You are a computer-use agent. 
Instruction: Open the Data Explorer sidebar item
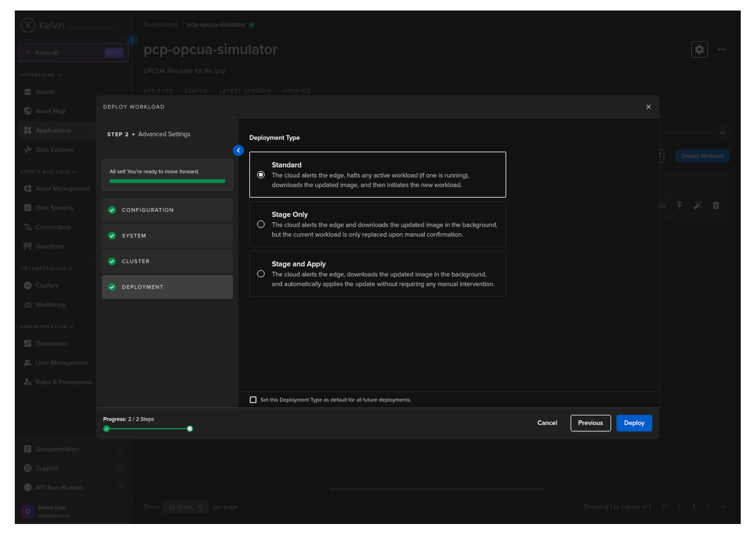point(54,150)
